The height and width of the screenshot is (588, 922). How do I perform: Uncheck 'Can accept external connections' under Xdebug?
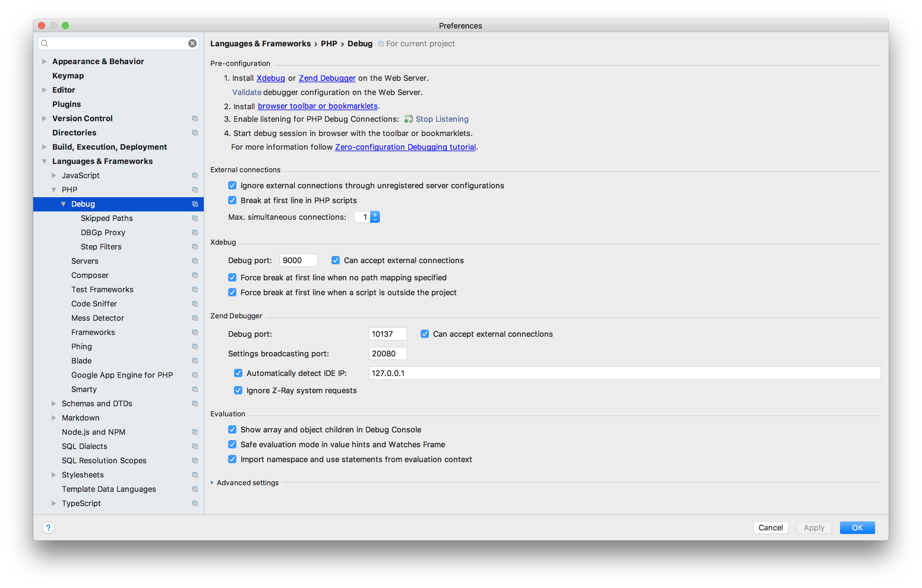[x=336, y=260]
